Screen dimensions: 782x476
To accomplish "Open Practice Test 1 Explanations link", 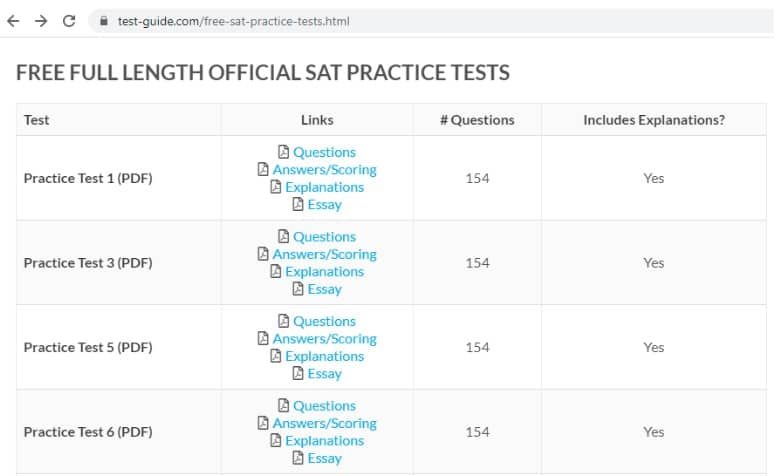I will (324, 187).
